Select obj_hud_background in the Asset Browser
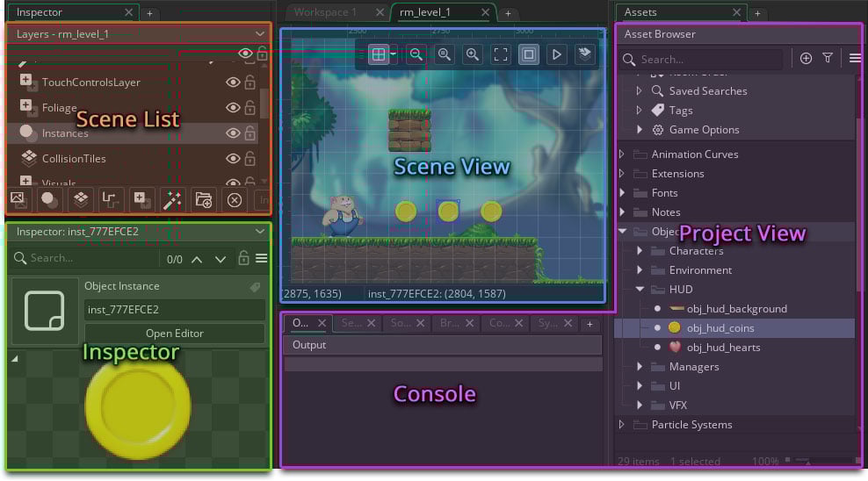868x481 pixels. click(737, 308)
